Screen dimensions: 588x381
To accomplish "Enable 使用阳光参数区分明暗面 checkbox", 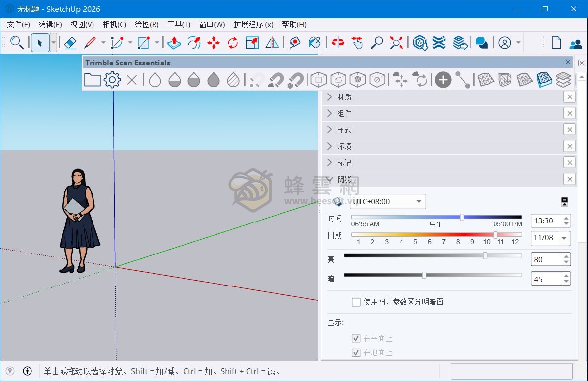I will click(356, 302).
